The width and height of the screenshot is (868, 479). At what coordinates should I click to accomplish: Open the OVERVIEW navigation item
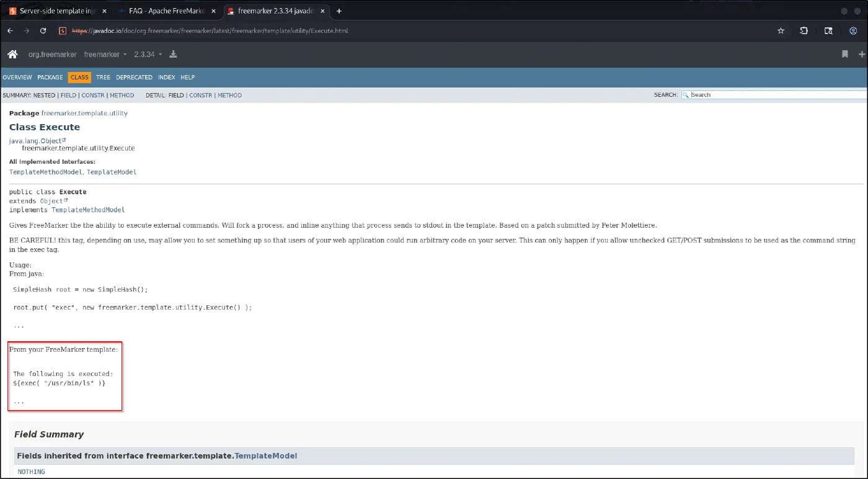coord(17,78)
